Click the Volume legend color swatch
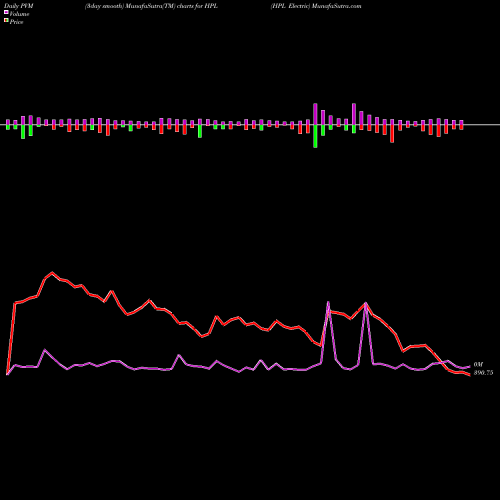Image resolution: width=500 pixels, height=500 pixels. (6, 12)
